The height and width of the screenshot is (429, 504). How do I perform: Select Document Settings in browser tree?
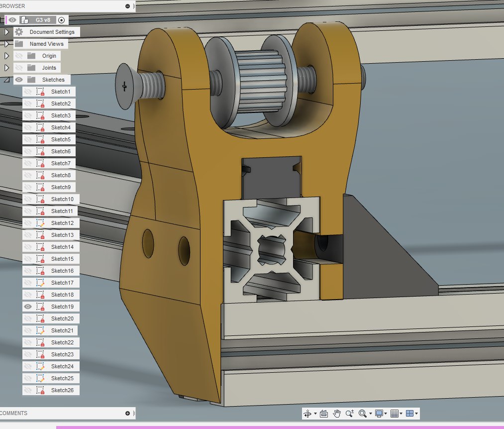tap(52, 32)
